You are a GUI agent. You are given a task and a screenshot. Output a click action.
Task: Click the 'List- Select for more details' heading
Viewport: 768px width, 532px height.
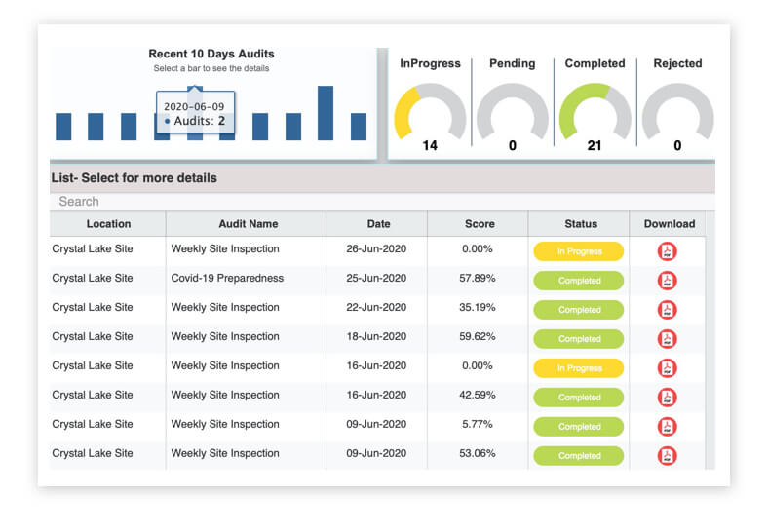134,178
